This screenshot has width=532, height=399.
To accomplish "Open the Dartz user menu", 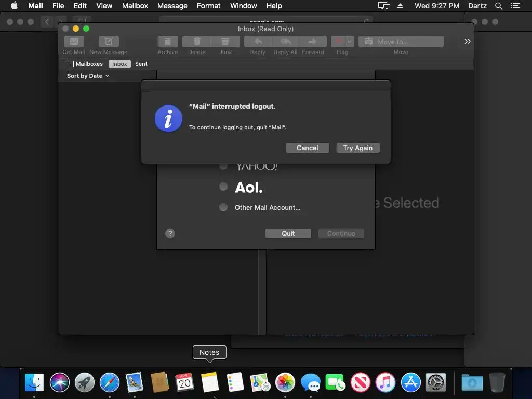I will [477, 6].
